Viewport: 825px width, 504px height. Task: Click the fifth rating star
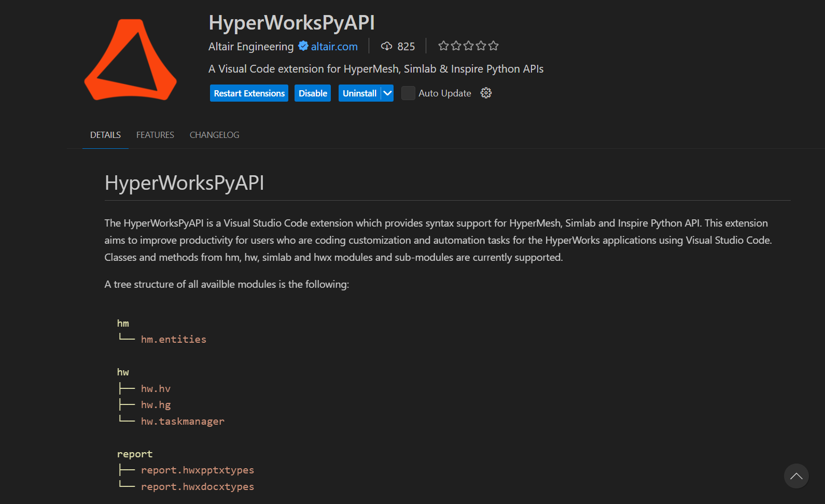point(493,46)
